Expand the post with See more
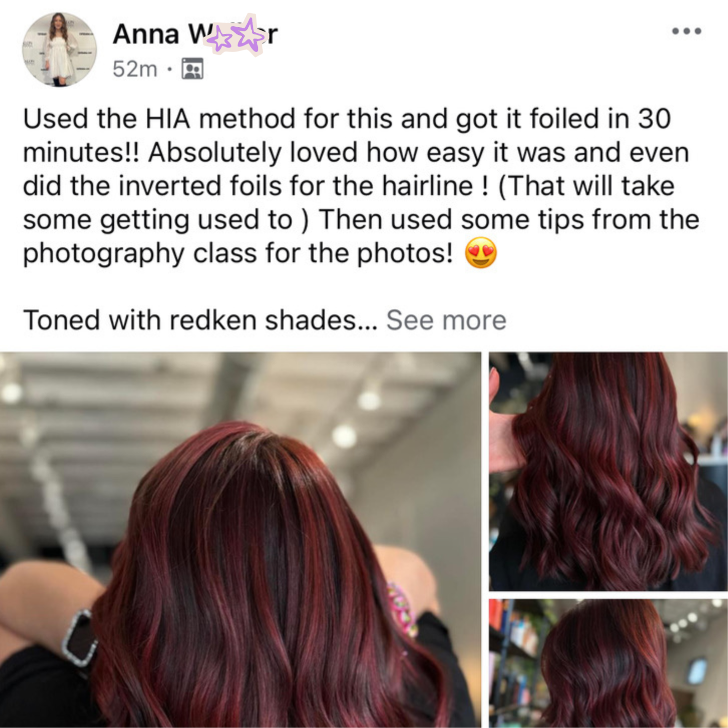 point(446,320)
